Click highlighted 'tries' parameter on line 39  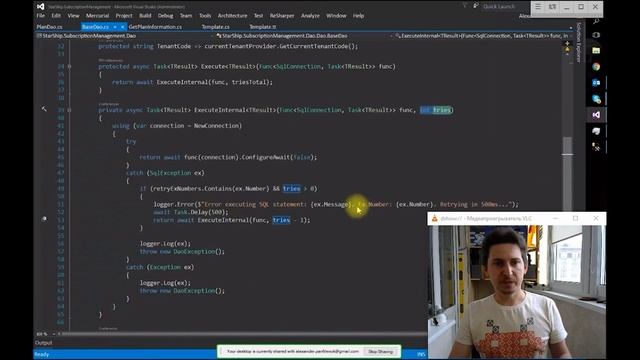442,110
